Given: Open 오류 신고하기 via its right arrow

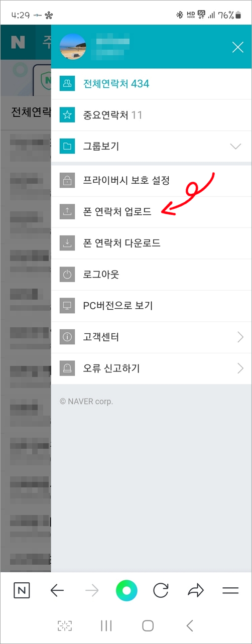Looking at the screenshot, I should (240, 368).
